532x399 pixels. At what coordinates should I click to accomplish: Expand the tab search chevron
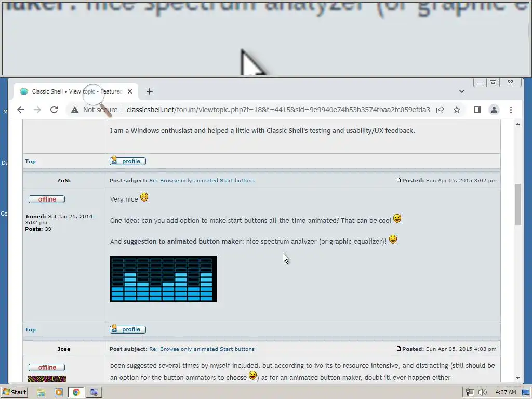point(462,91)
